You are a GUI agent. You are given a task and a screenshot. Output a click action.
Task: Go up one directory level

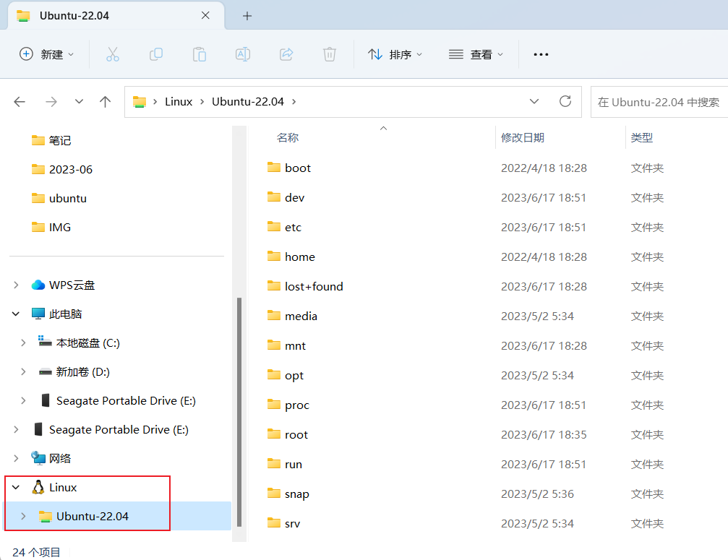tap(106, 102)
